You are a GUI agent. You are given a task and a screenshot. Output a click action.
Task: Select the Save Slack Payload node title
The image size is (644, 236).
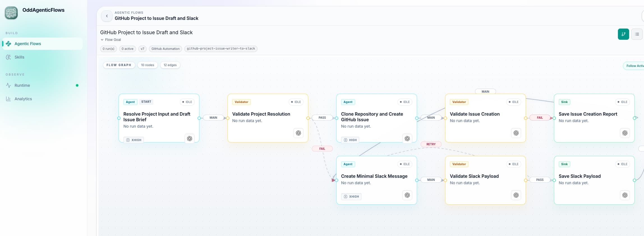click(580, 176)
